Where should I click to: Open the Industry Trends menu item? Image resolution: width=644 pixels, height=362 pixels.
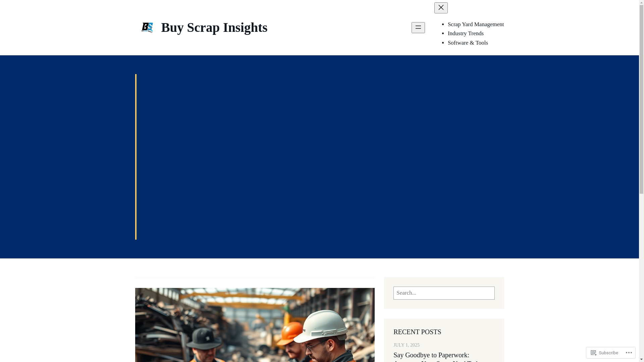click(x=466, y=33)
